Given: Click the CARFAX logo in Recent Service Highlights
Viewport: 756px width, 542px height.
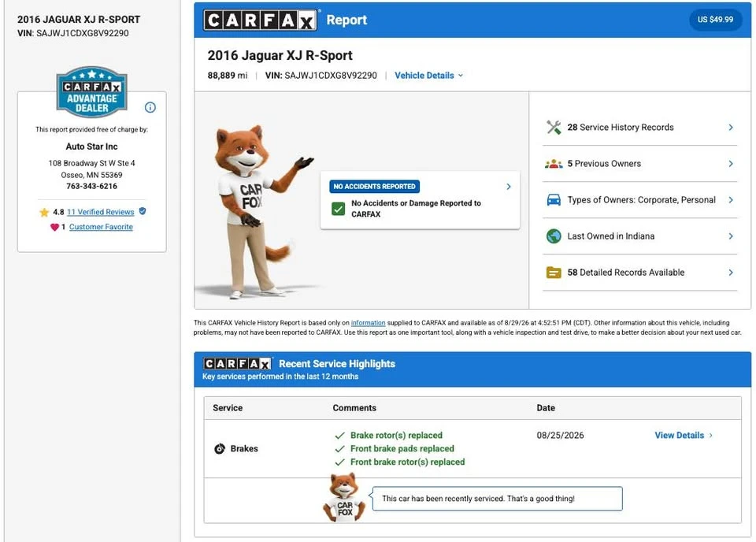Looking at the screenshot, I should point(237,364).
